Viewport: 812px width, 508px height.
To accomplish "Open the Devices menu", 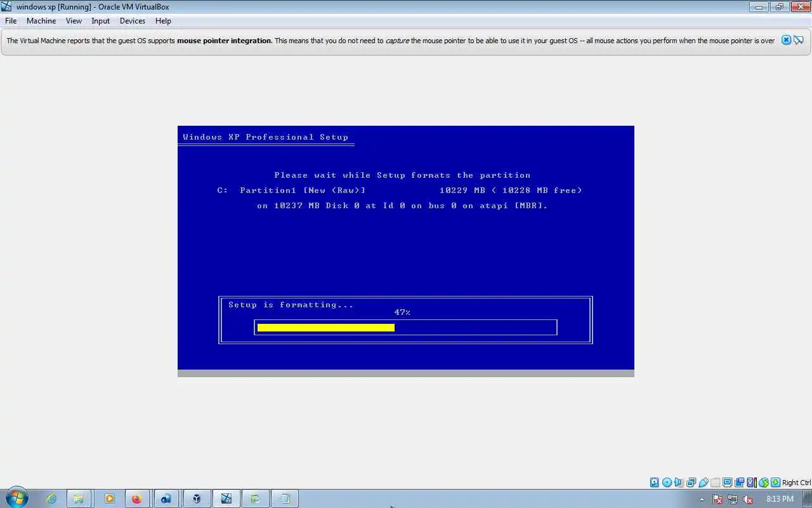I will (132, 21).
